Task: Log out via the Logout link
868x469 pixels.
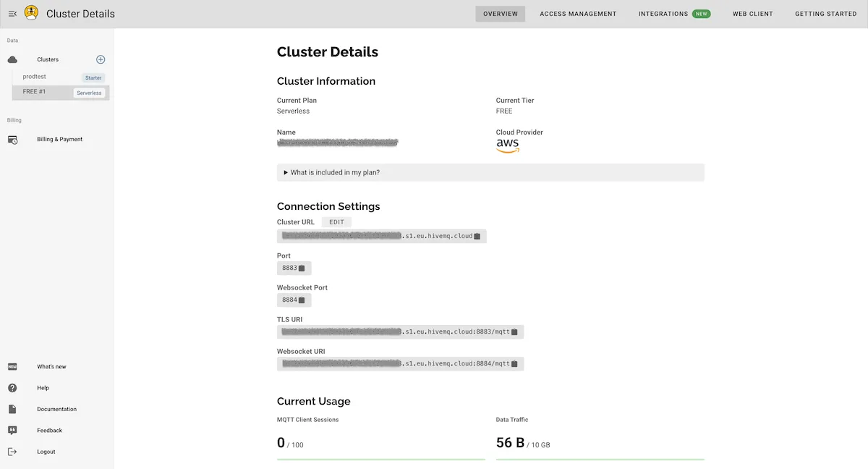Action: [x=46, y=452]
